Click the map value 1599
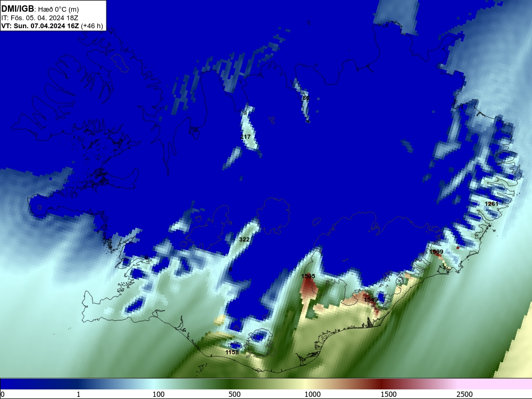532x399 pixels. 436,252
